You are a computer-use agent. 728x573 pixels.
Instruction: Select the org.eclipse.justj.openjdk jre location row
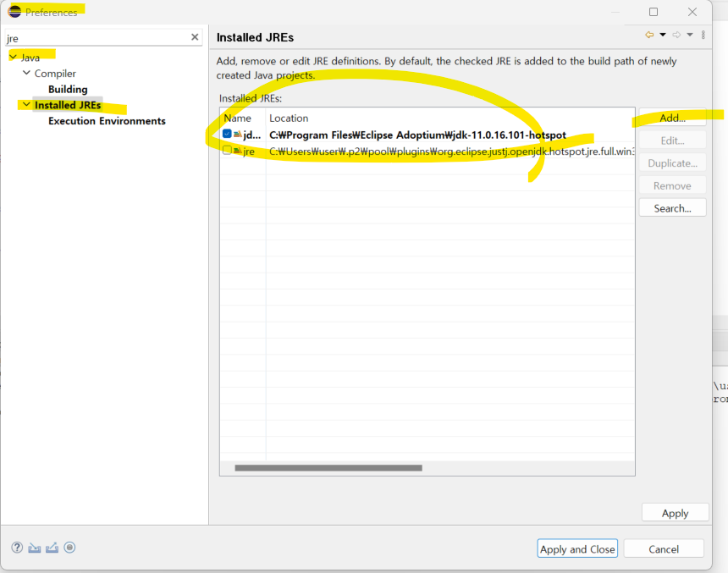pos(451,152)
